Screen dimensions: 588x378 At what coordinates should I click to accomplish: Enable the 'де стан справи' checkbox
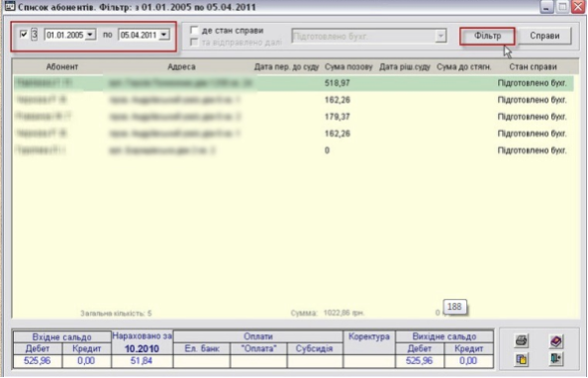(194, 31)
